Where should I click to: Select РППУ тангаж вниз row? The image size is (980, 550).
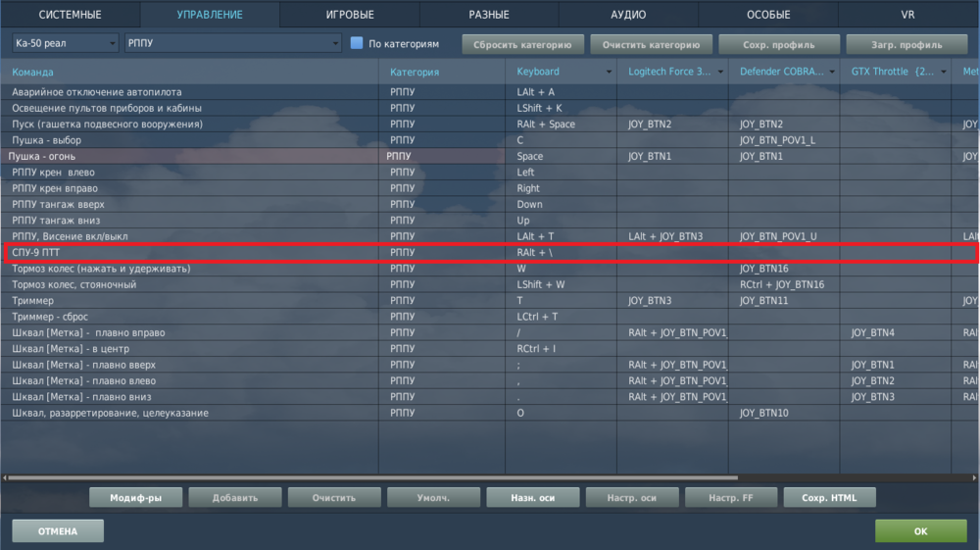(490, 221)
